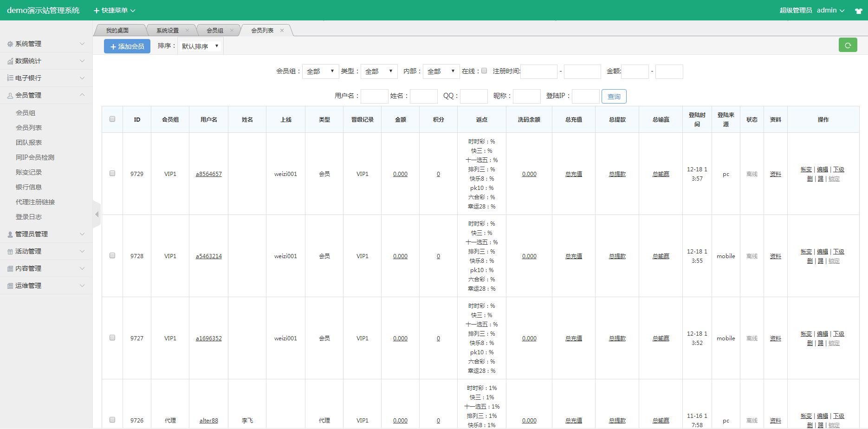Viewport: 868px width, 429px height.
Task: Expand the 运维管理 sidebar section
Action: 46,286
